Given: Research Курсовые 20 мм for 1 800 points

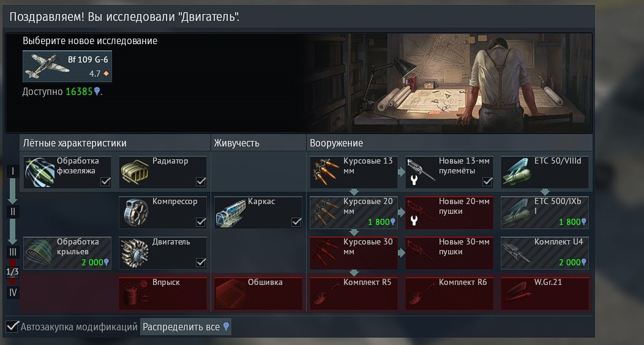Looking at the screenshot, I should click(354, 213).
